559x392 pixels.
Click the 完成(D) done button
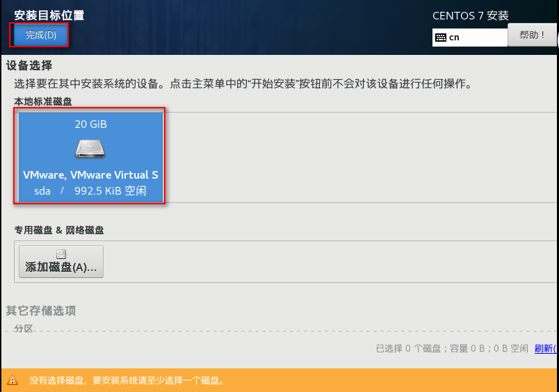tap(40, 35)
